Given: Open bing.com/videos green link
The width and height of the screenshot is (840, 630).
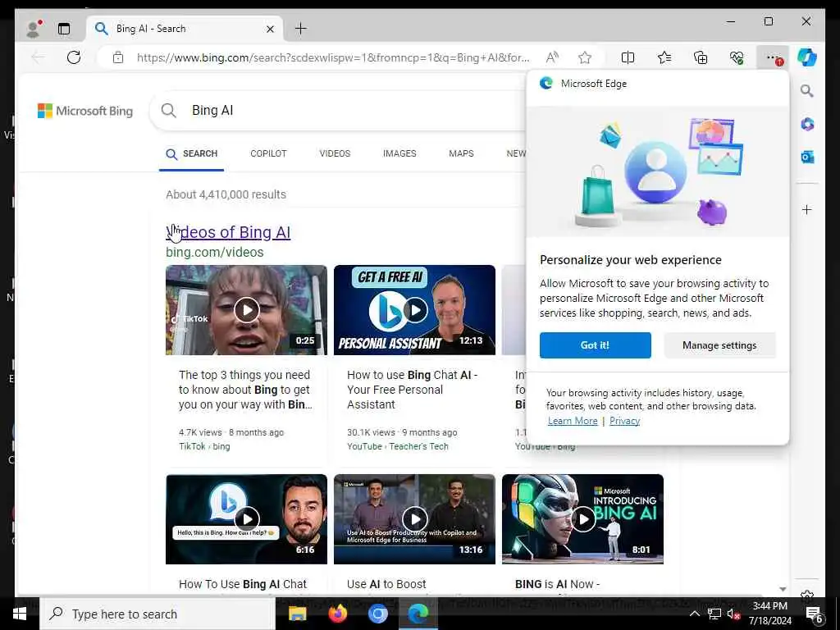Looking at the screenshot, I should (215, 252).
